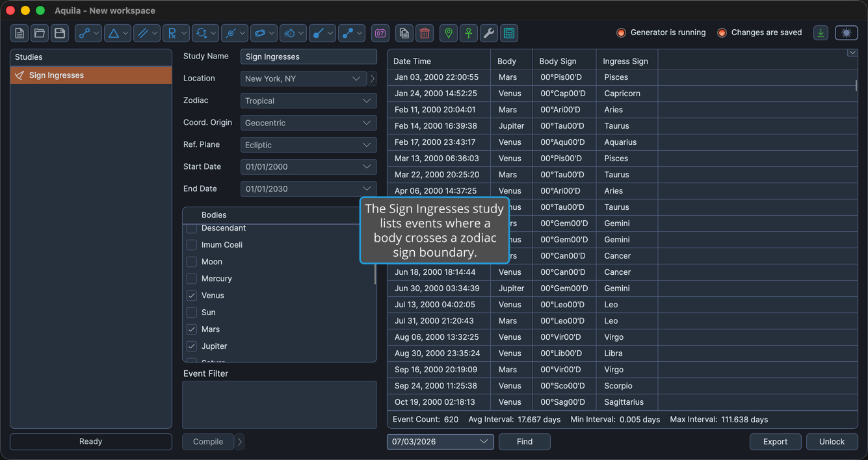
Task: Sort by the Date Time column header
Action: point(439,61)
